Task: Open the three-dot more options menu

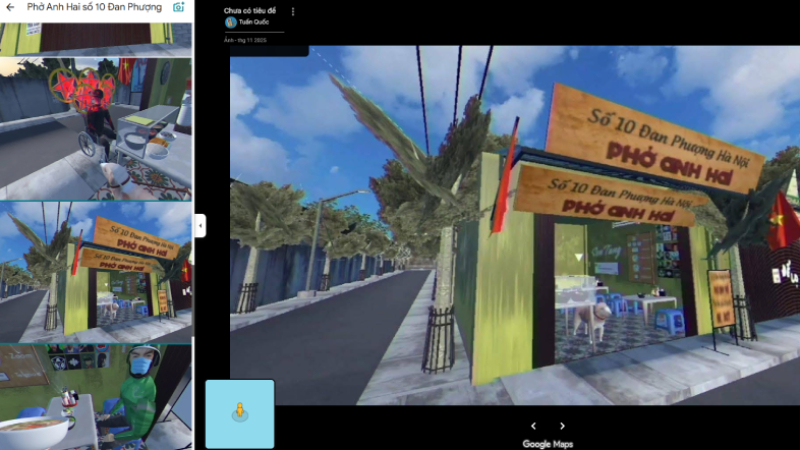Action: (293, 12)
